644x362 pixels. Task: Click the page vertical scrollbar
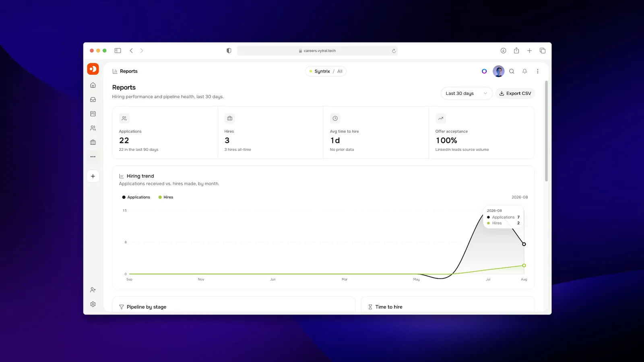546,131
